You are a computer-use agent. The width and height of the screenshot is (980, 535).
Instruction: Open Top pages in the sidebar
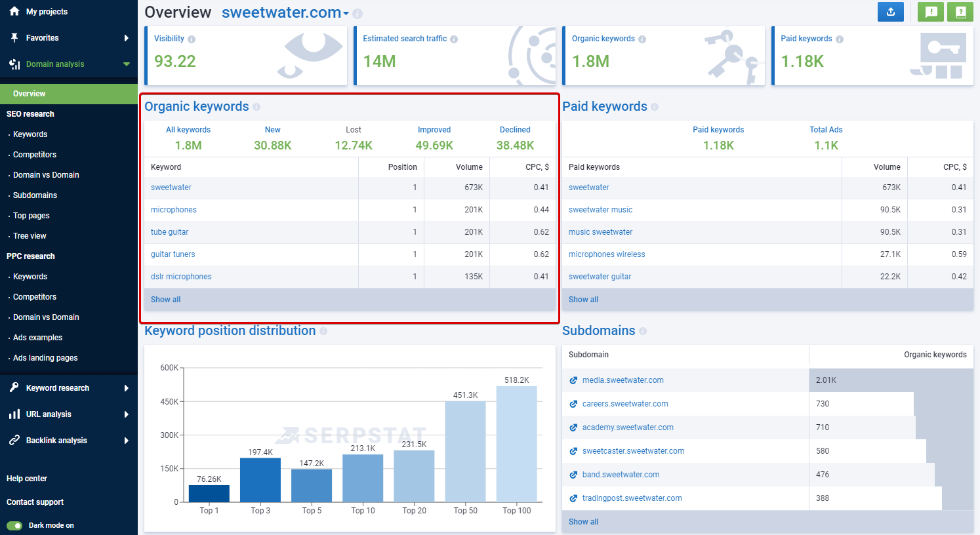coord(31,216)
